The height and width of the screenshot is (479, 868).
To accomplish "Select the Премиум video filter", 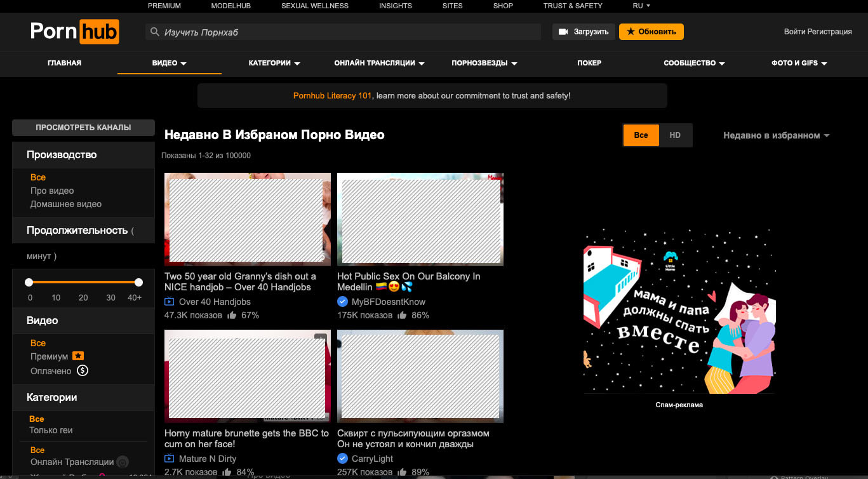I will (x=49, y=356).
